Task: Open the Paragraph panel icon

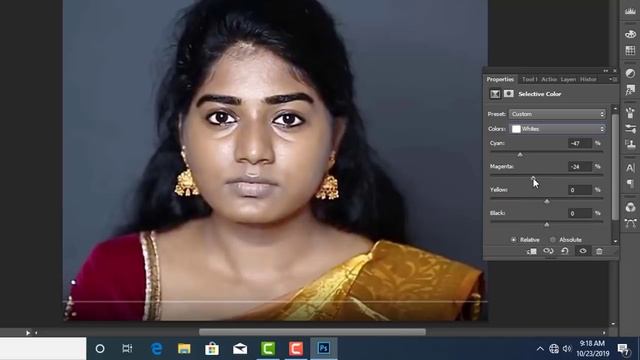Action: [630, 183]
